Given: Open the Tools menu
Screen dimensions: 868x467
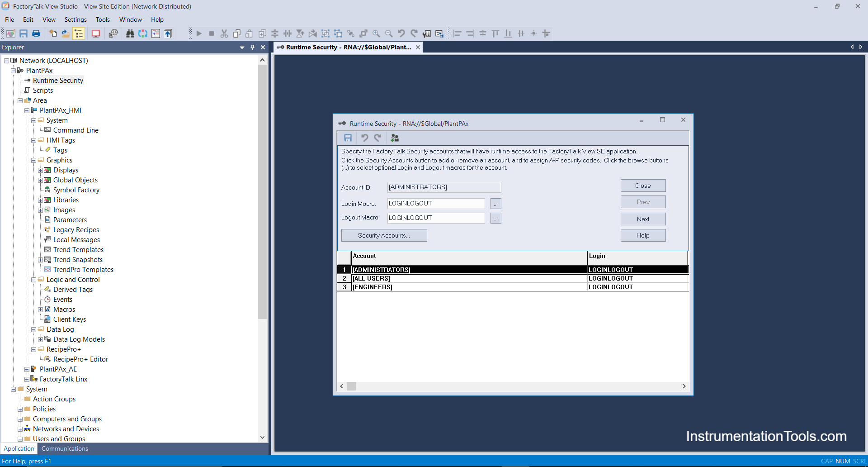Looking at the screenshot, I should 103,19.
